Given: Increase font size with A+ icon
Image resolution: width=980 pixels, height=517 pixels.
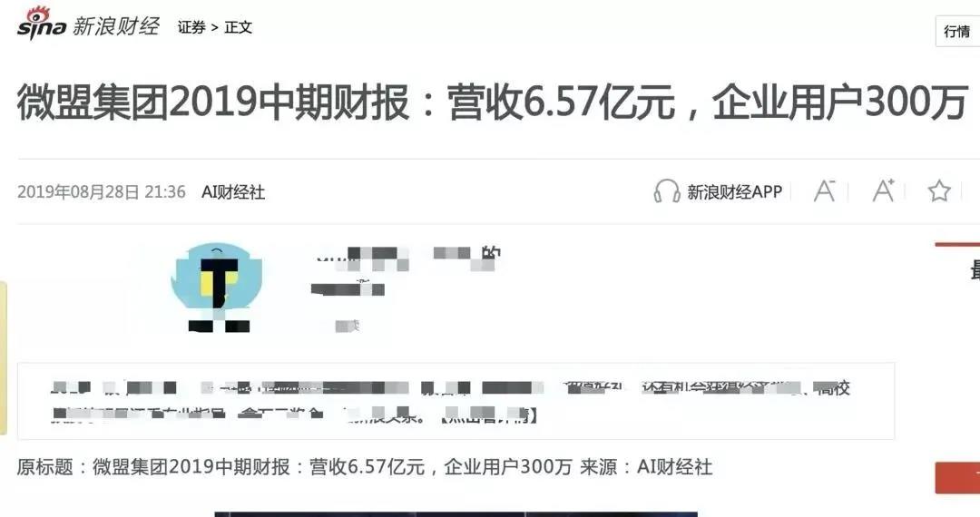Looking at the screenshot, I should 883,190.
